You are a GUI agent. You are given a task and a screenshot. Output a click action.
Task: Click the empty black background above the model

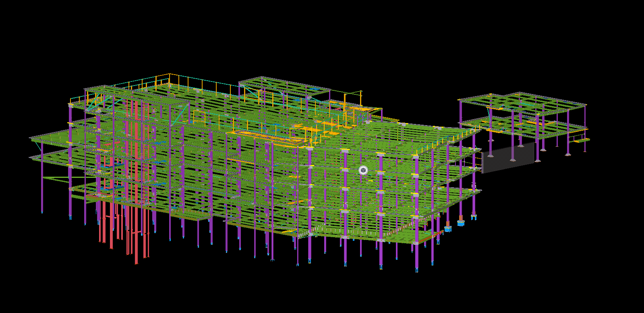tap(322, 32)
